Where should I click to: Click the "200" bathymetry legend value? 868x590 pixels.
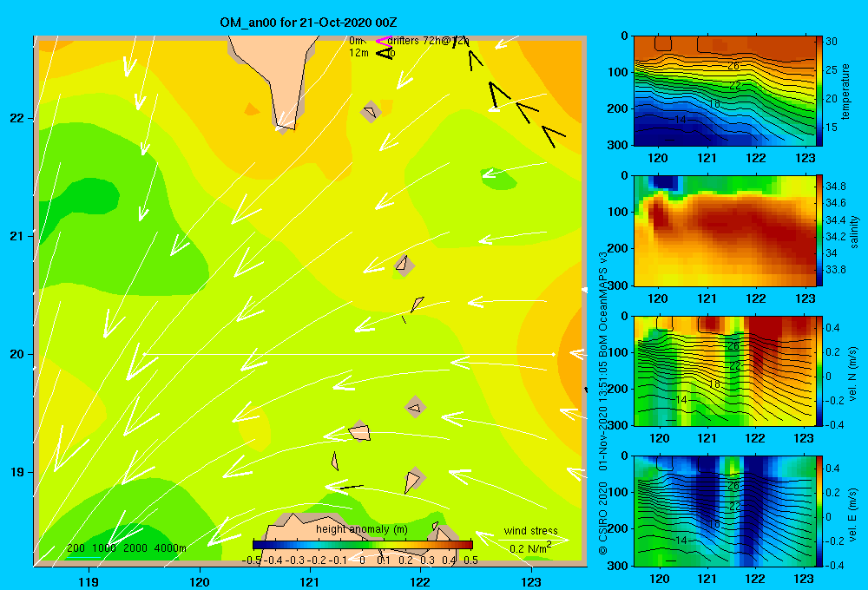(76, 548)
